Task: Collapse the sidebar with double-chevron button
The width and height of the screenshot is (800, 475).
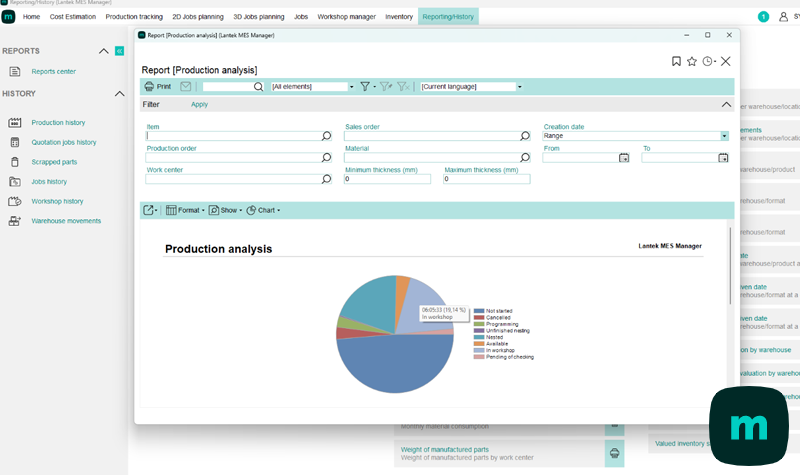Action: [119, 51]
